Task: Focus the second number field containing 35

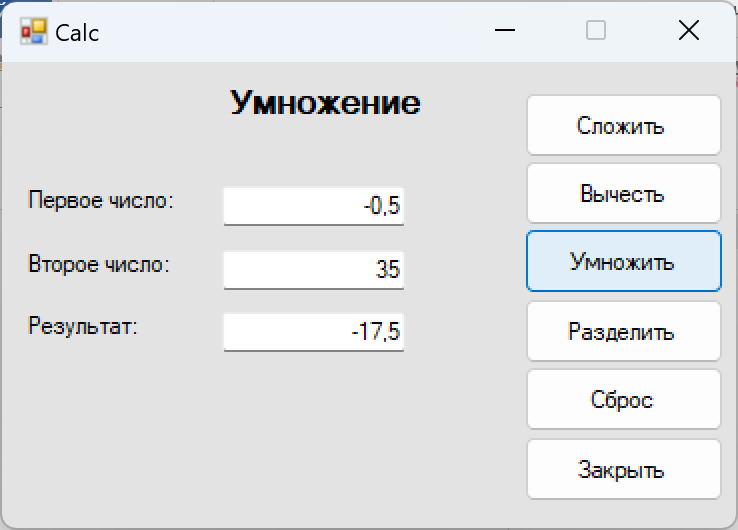Action: (313, 270)
